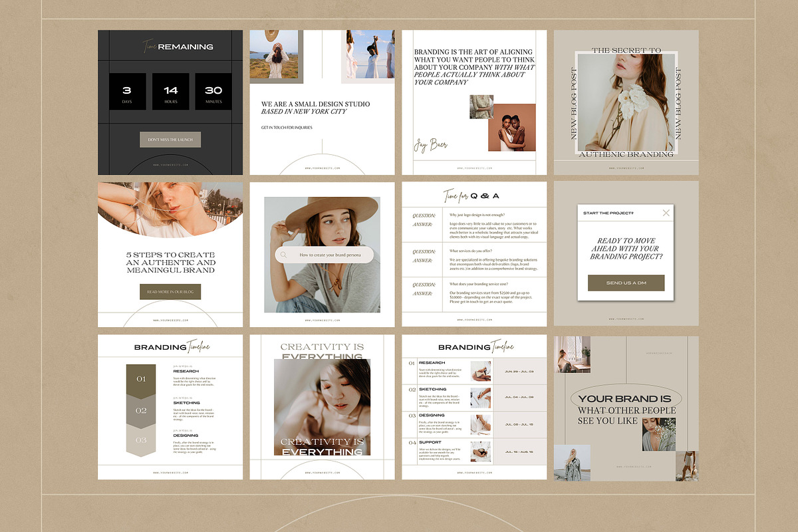Select the 03 Designing row thumbnail in the timeline table
This screenshot has height=532, width=798.
[481, 424]
